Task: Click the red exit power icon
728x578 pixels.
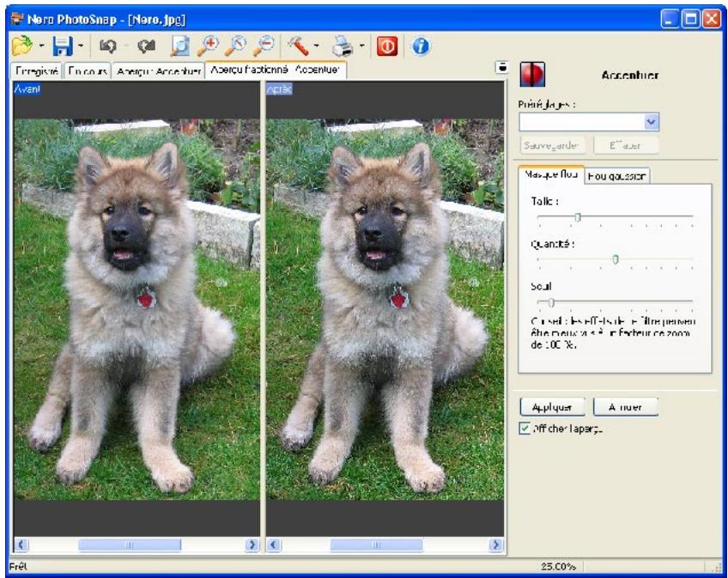Action: pyautogui.click(x=387, y=46)
